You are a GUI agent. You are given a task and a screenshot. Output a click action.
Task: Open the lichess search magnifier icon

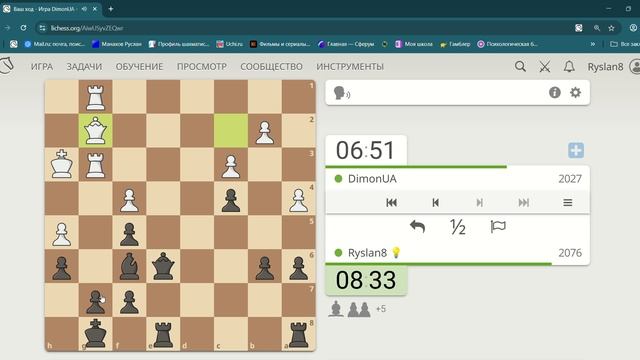coord(520,67)
